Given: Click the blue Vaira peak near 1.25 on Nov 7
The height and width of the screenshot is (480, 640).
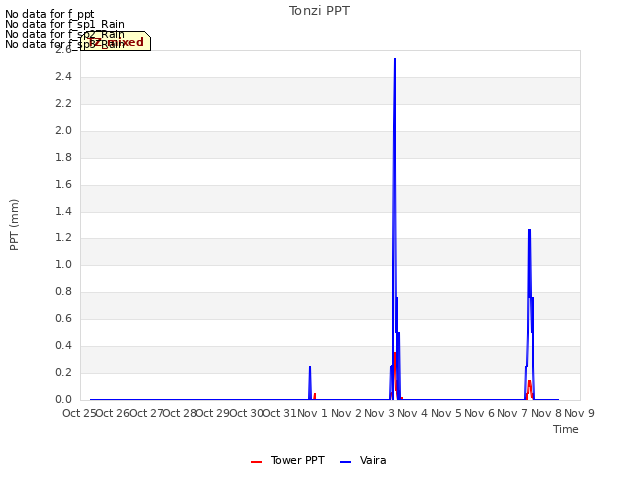Looking at the screenshot, I should pos(529,230).
